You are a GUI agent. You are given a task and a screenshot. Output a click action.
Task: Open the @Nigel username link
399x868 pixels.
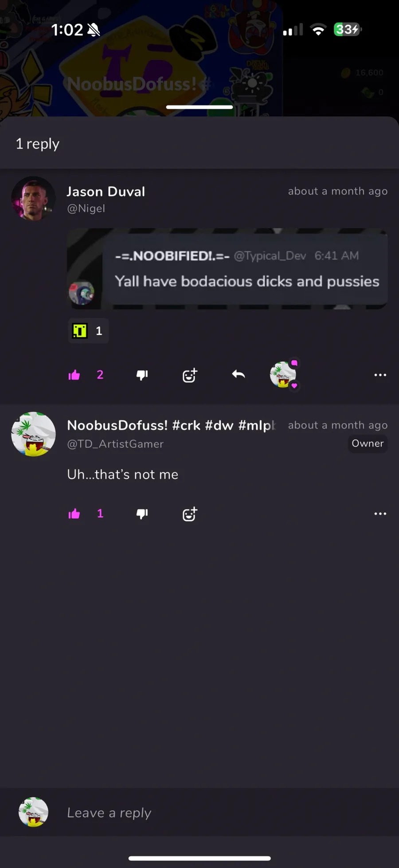click(x=86, y=208)
